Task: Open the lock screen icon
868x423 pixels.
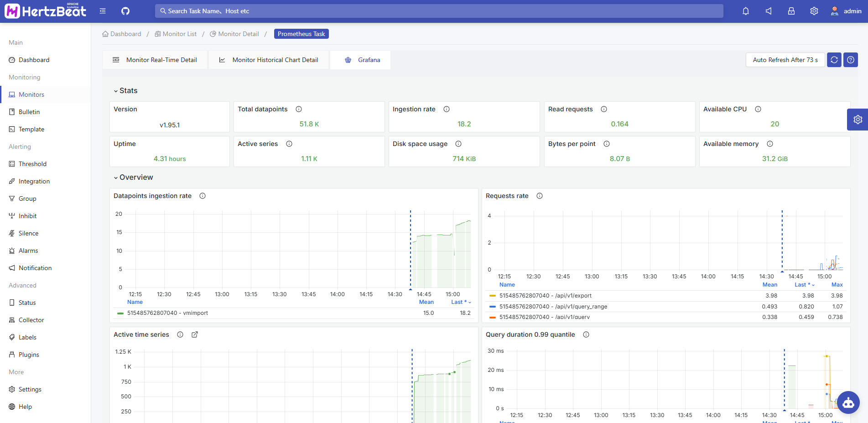Action: tap(791, 11)
